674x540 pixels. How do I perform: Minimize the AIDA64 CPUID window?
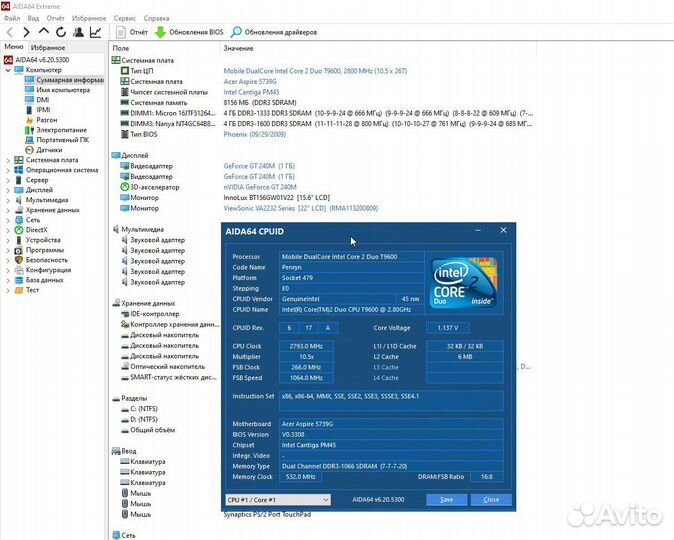(478, 230)
